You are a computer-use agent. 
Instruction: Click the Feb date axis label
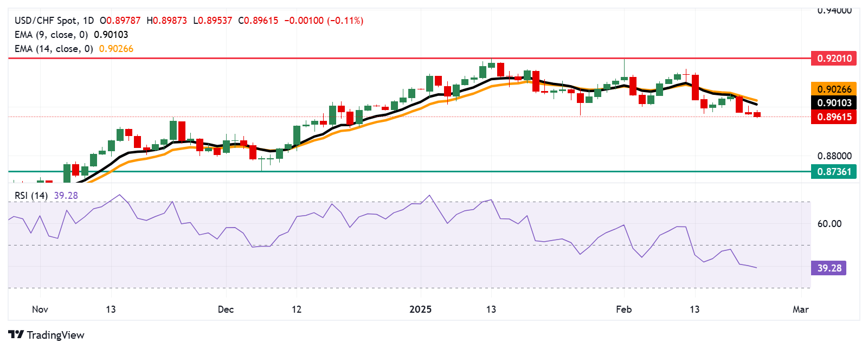tap(624, 309)
